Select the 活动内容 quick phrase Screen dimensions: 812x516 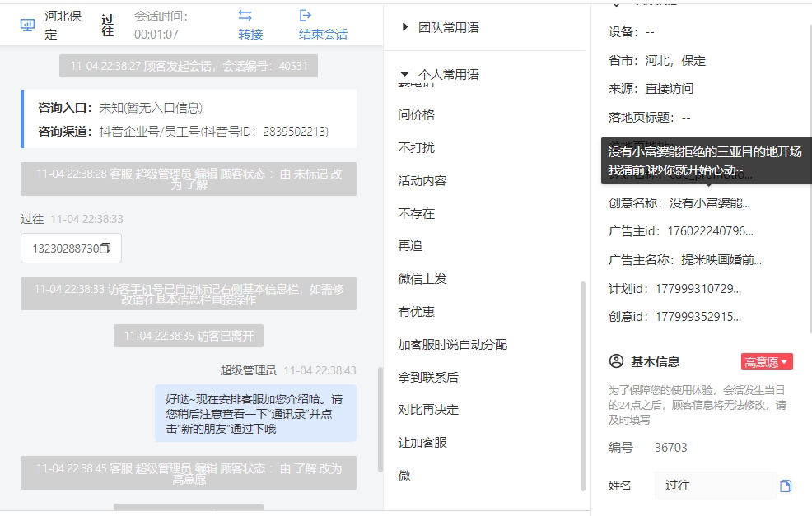[x=422, y=180]
